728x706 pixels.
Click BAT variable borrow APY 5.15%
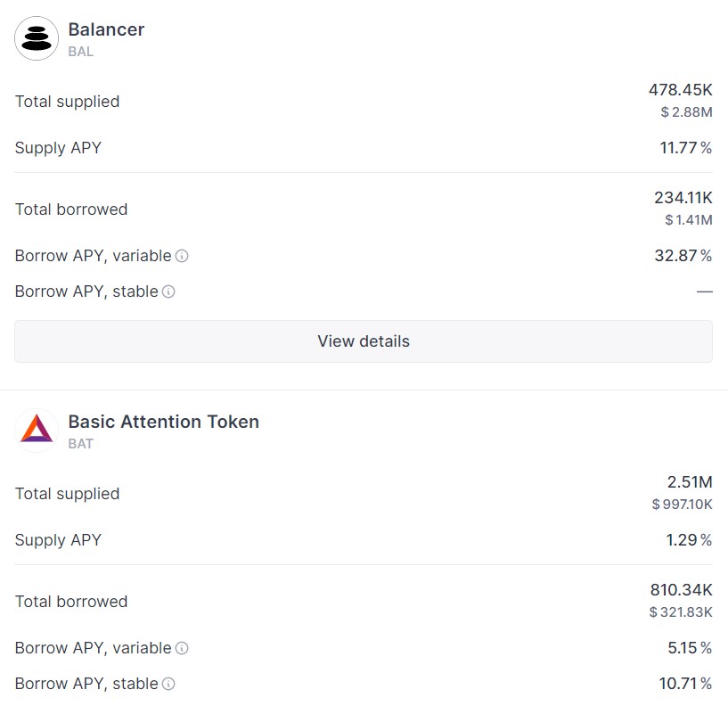pos(690,648)
